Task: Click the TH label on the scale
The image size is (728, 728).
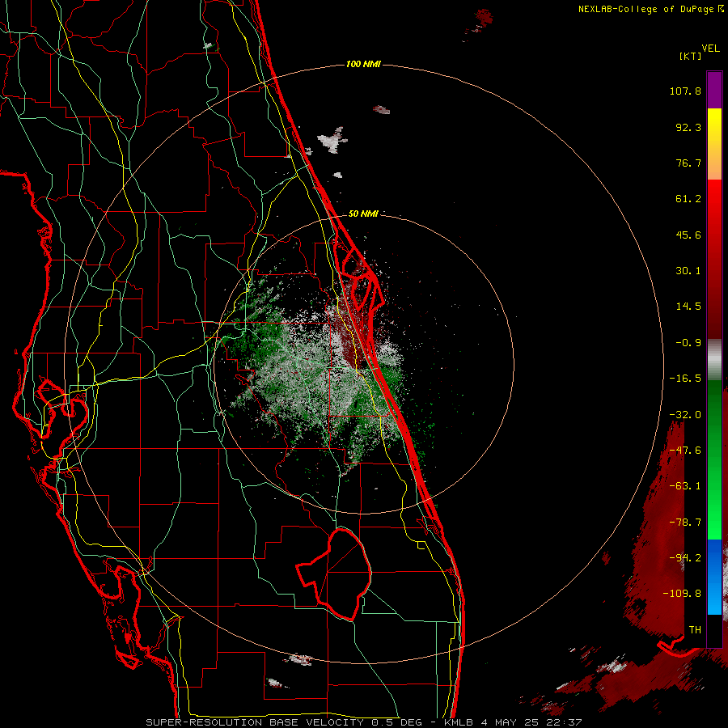Action: [695, 630]
